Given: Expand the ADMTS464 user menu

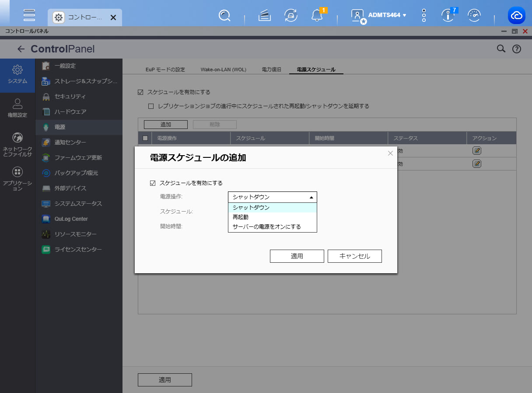Looking at the screenshot, I should (x=387, y=15).
